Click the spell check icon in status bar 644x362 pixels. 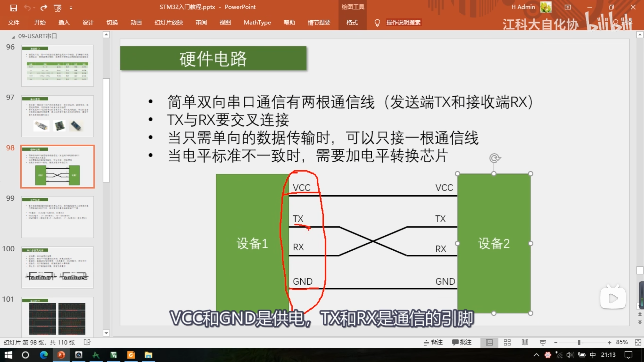click(87, 342)
